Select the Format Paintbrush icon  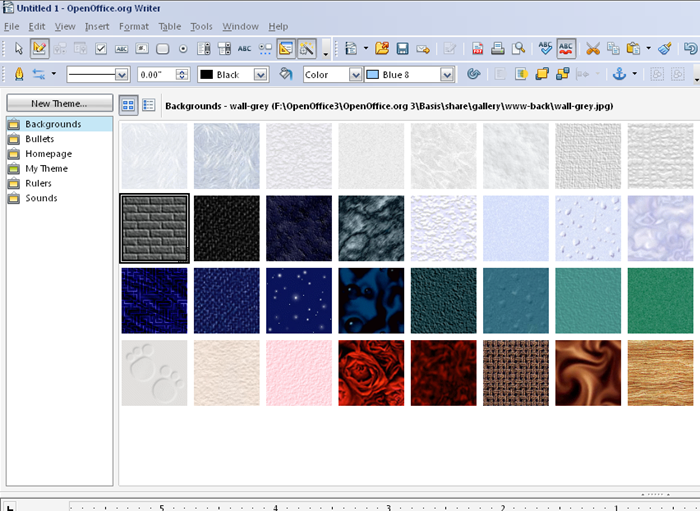tap(665, 48)
